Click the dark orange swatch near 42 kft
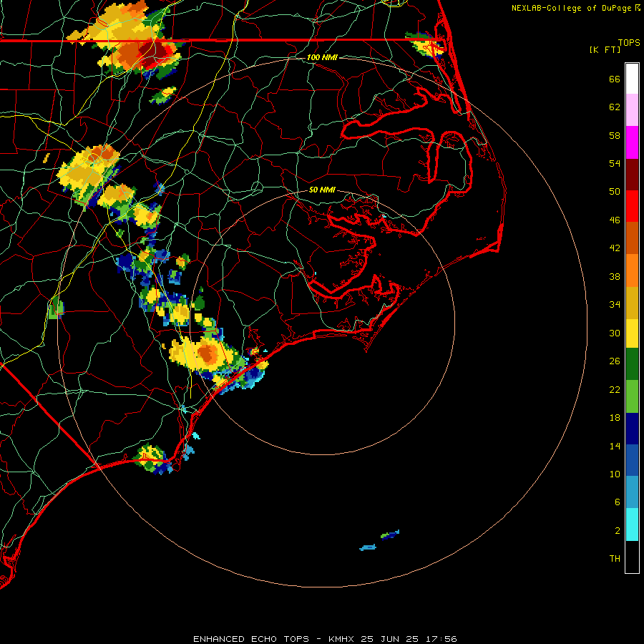644x644 pixels. (632, 238)
